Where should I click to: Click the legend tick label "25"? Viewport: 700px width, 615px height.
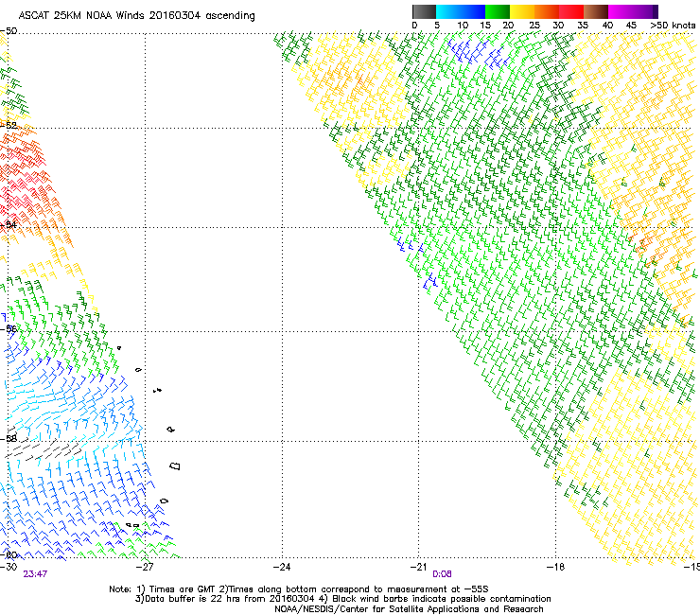pos(534,26)
